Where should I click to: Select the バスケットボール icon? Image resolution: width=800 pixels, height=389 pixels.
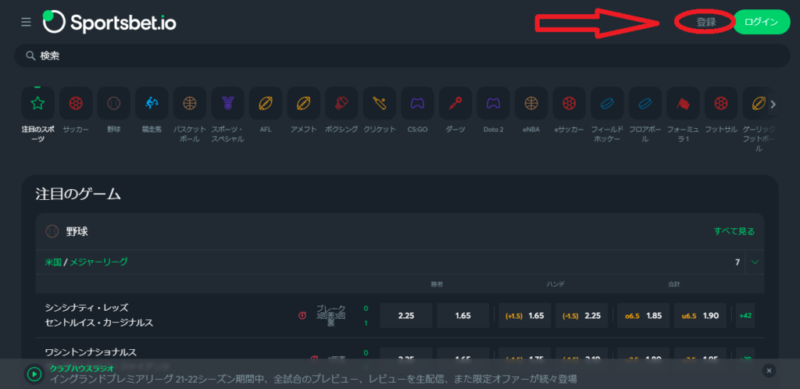190,103
